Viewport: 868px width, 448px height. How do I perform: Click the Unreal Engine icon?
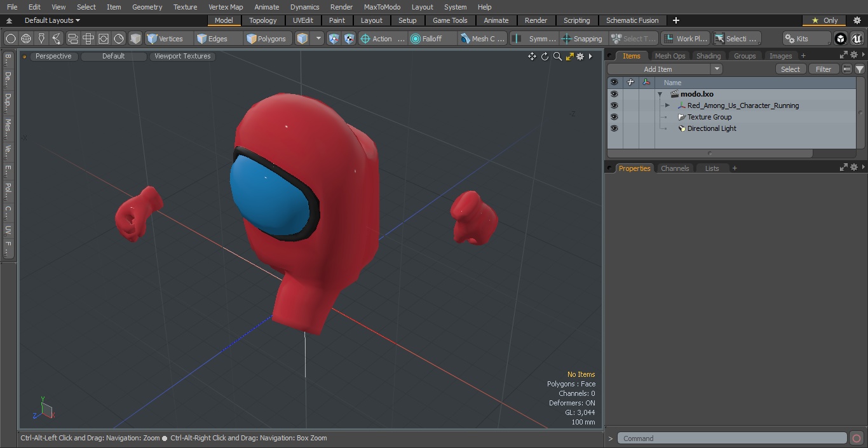click(x=857, y=39)
